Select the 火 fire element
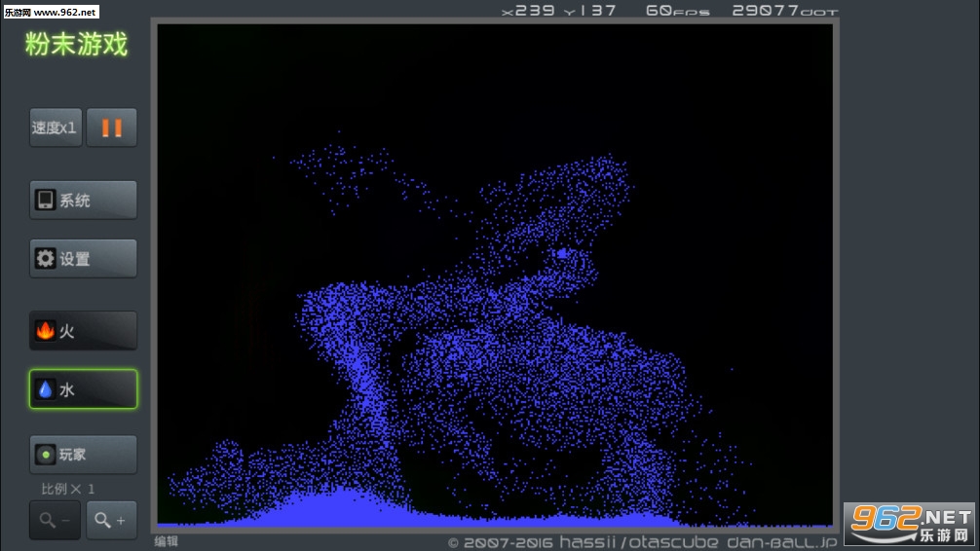The height and width of the screenshot is (551, 980). 83,330
